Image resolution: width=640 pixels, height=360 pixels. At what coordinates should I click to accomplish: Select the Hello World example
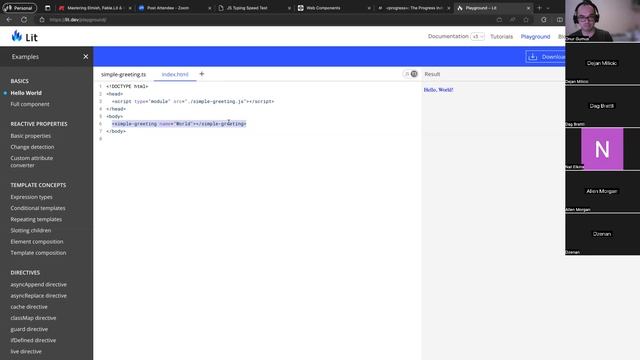[26, 93]
